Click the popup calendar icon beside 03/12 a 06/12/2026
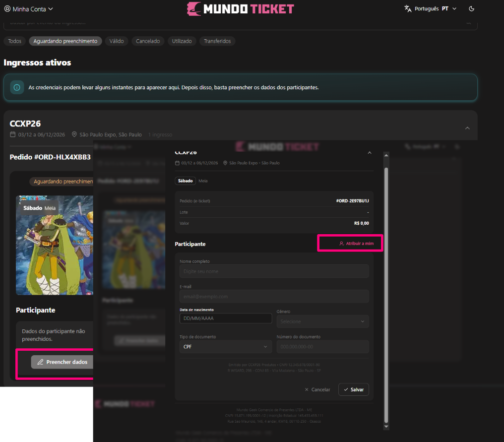This screenshot has width=504, height=442. pos(177,163)
